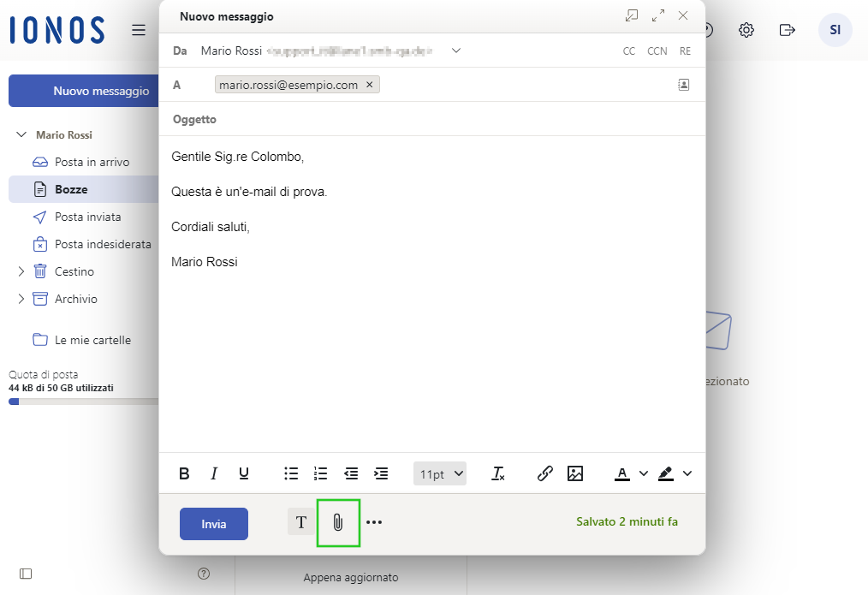Open more compose options (three dots)
Screen dimensions: 868x595
point(374,522)
